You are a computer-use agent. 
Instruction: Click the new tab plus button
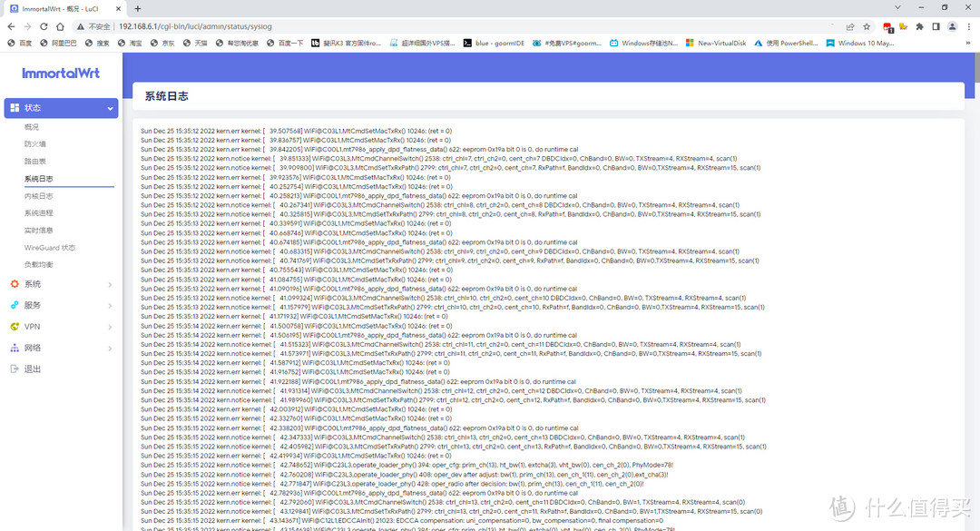pyautogui.click(x=139, y=8)
